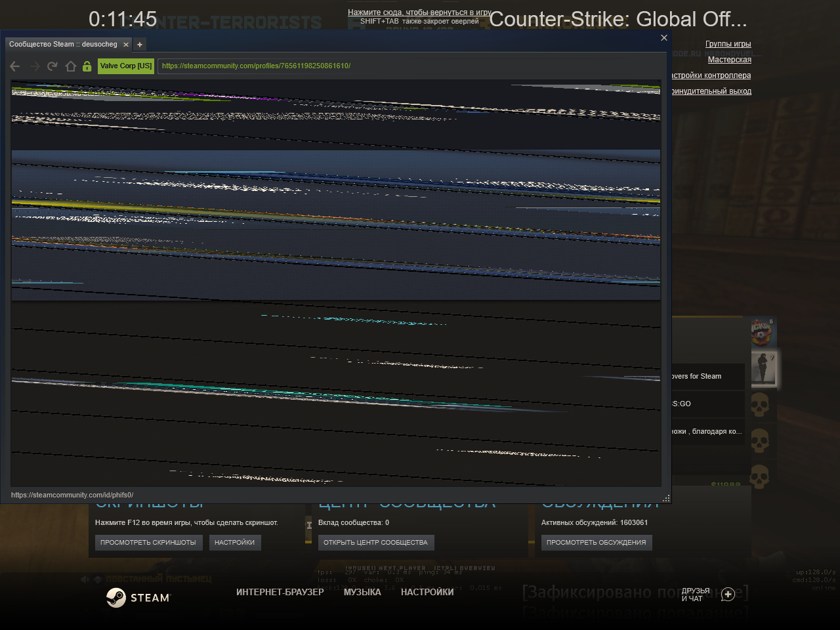840x630 pixels.
Task: Grab the browser window resize grip
Action: tap(666, 499)
